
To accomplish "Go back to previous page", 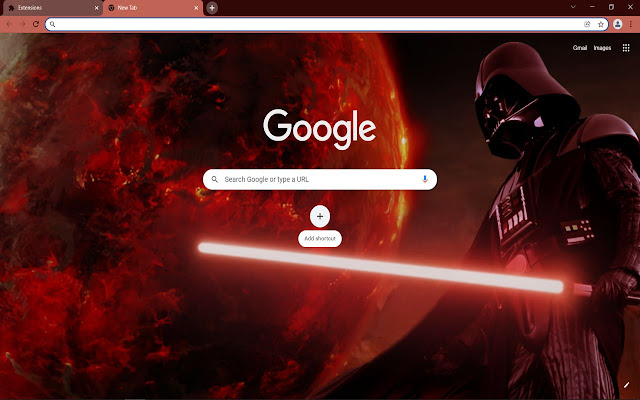I will (x=9, y=24).
